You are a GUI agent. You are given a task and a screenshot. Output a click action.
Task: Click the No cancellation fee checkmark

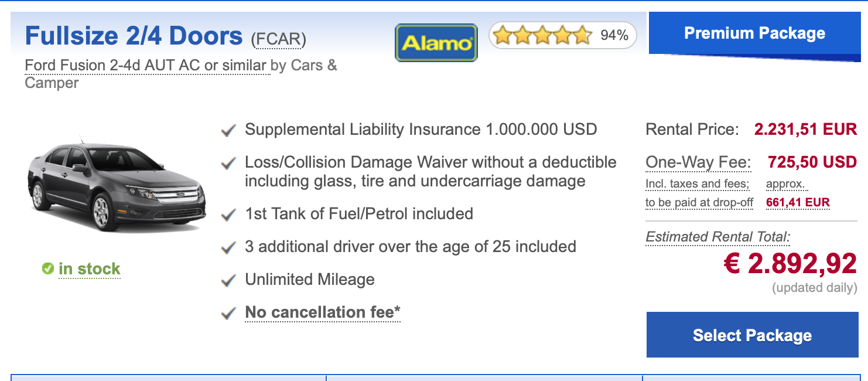tap(228, 314)
